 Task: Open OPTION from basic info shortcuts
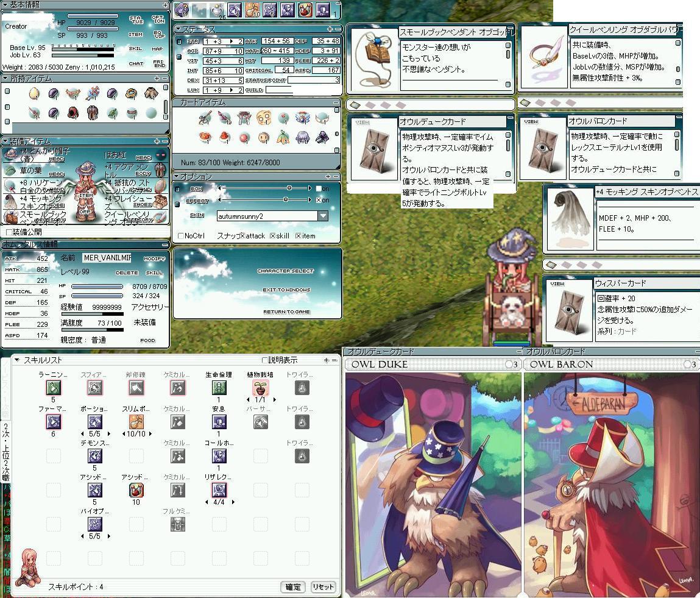pyautogui.click(x=158, y=20)
